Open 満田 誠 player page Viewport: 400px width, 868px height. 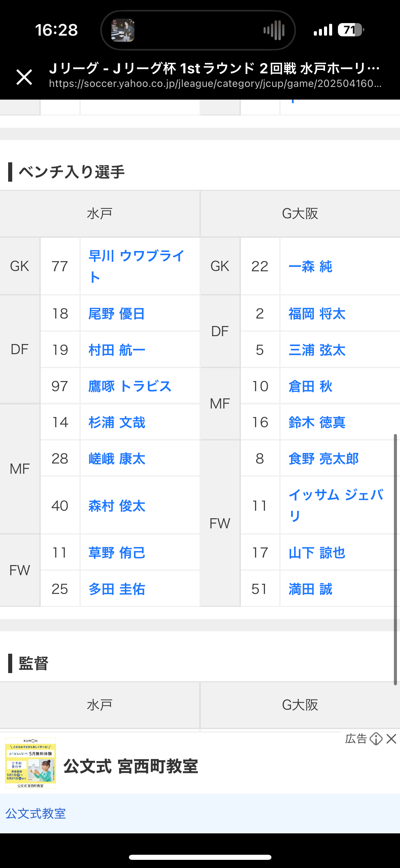coord(310,589)
